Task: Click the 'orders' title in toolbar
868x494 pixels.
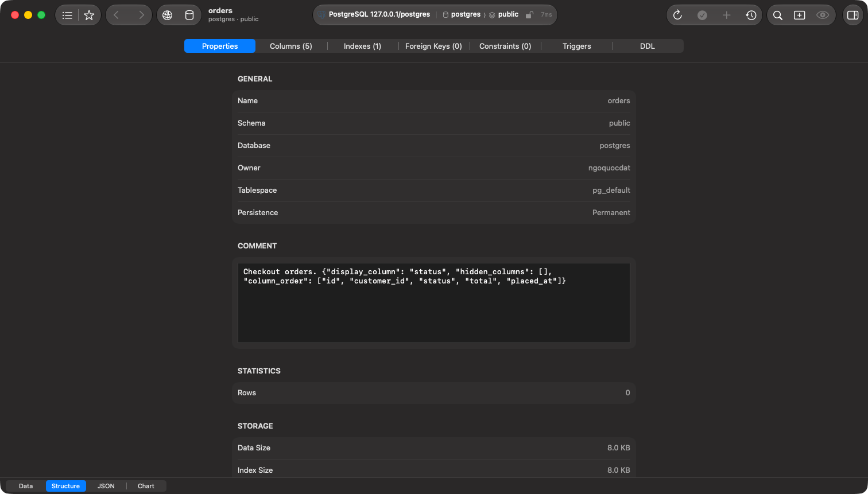Action: coord(220,10)
